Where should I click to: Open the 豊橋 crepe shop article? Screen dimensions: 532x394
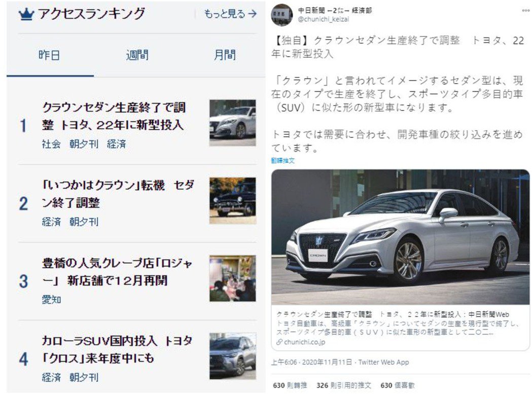click(117, 272)
